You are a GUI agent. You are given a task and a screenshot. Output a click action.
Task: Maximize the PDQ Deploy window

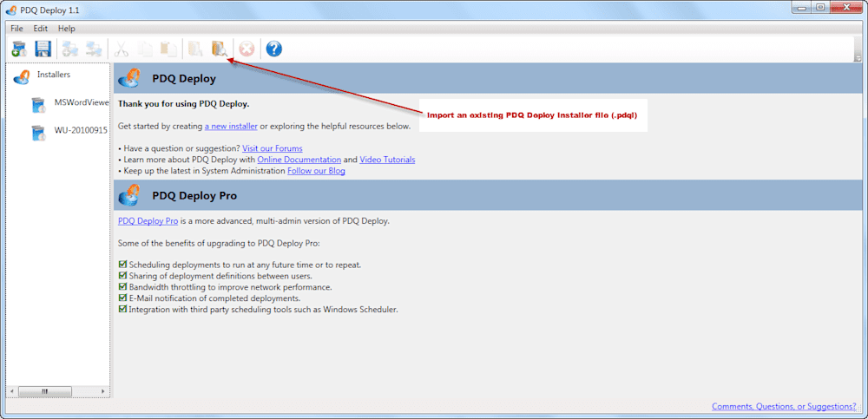click(820, 7)
